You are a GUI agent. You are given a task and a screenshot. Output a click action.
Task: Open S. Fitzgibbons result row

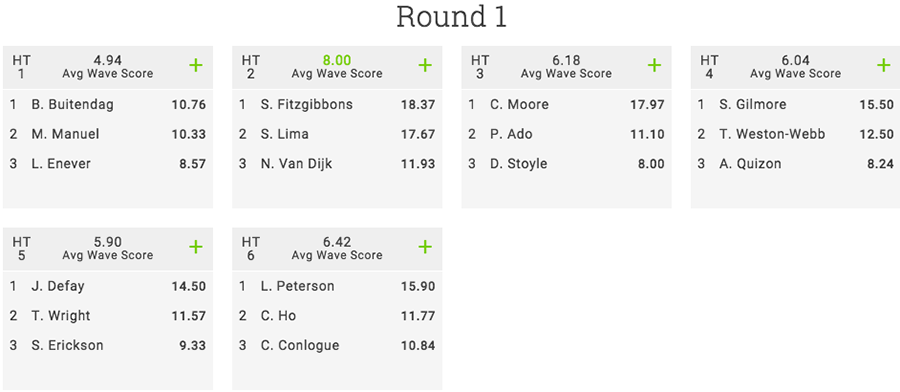pyautogui.click(x=337, y=104)
